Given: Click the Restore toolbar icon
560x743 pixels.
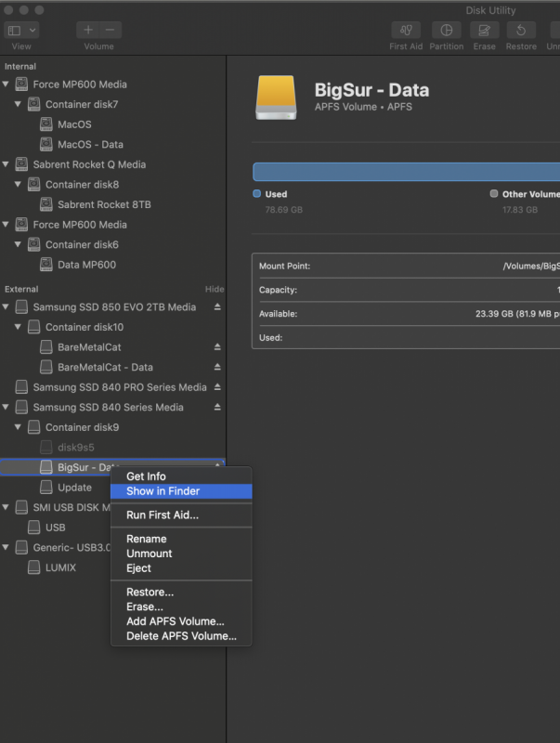Looking at the screenshot, I should click(x=521, y=31).
